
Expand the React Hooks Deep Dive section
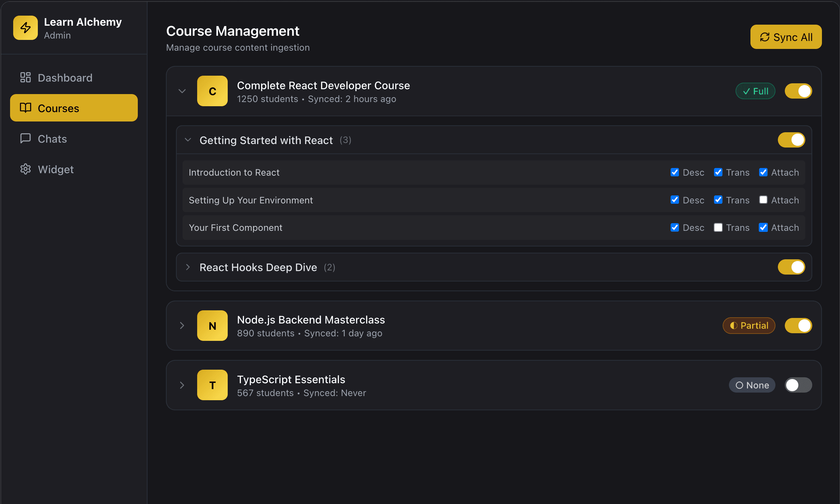coord(188,267)
